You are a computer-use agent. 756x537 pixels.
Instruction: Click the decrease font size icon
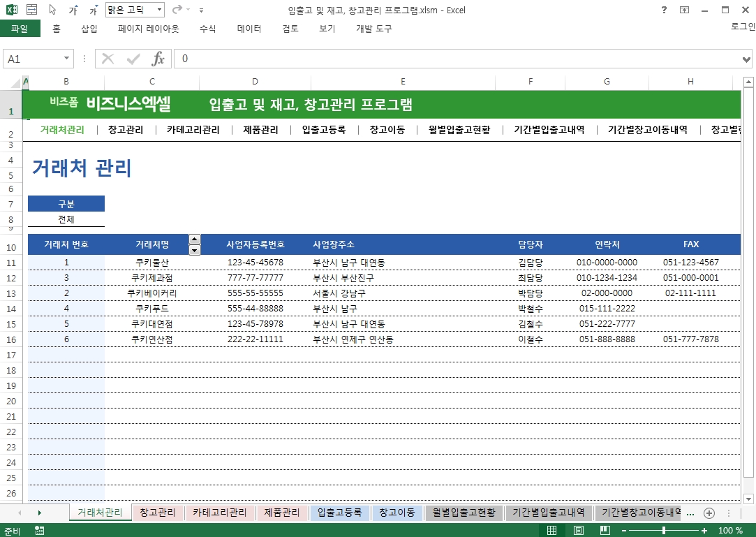coord(94,10)
